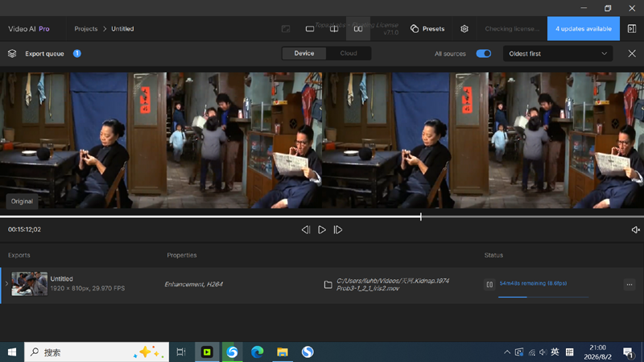Click Video AI Pro logo
The width and height of the screenshot is (644, 362).
coord(29,29)
